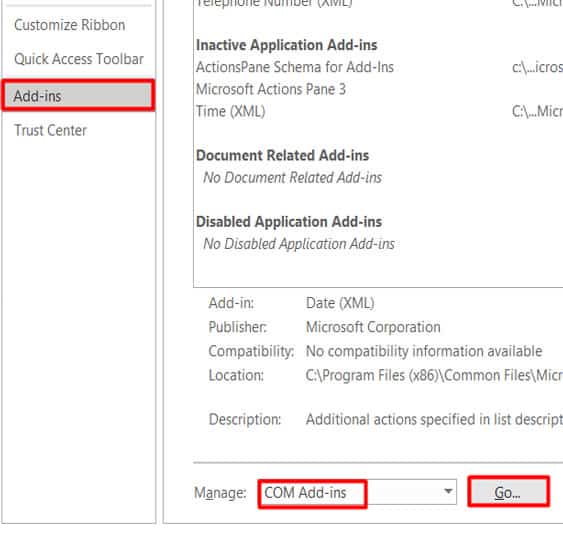
Task: Open the Customize Ribbon category
Action: (70, 25)
